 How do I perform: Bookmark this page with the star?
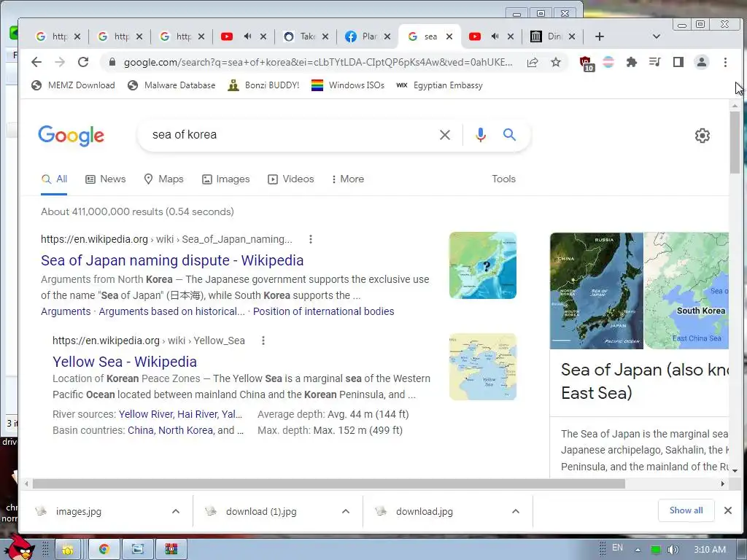click(x=555, y=62)
